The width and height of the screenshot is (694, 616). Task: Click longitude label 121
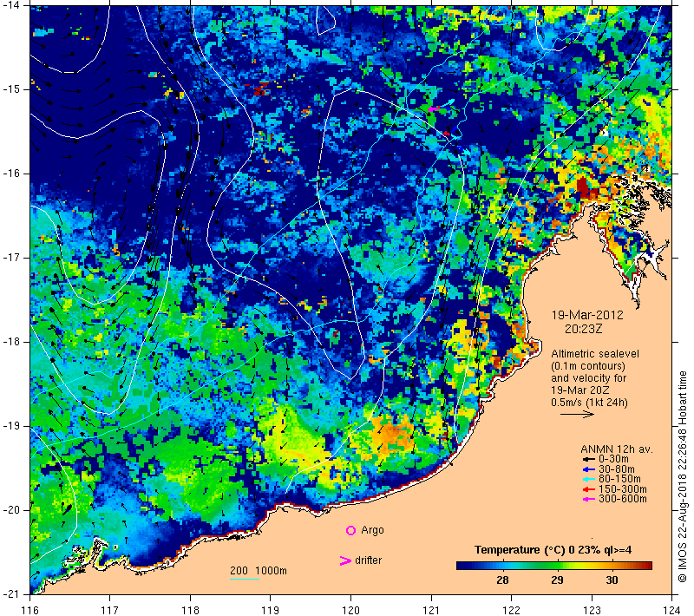(x=431, y=610)
